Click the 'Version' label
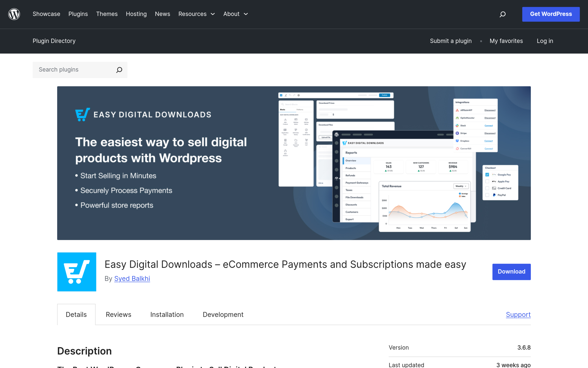The height and width of the screenshot is (368, 588). [399, 348]
